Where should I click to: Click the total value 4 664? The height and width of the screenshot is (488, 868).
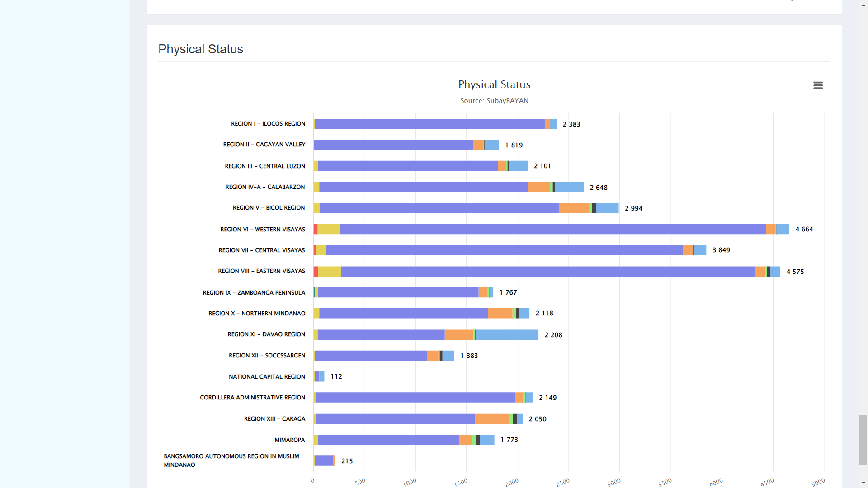pos(804,230)
